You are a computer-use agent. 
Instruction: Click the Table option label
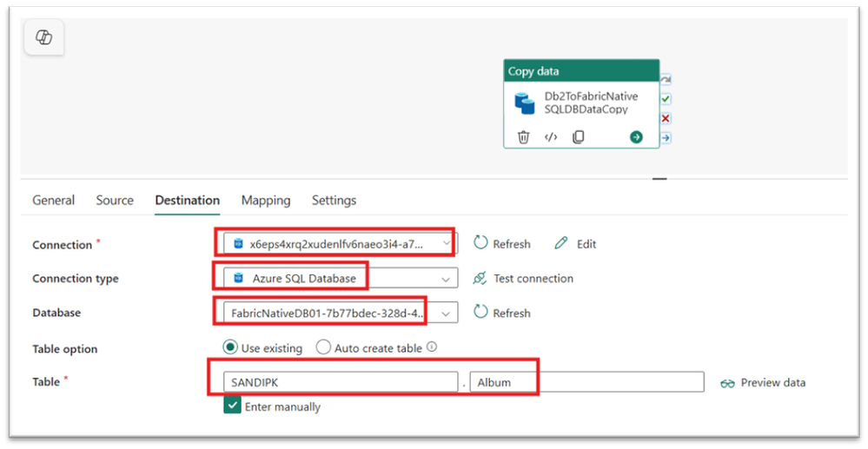[x=65, y=349]
